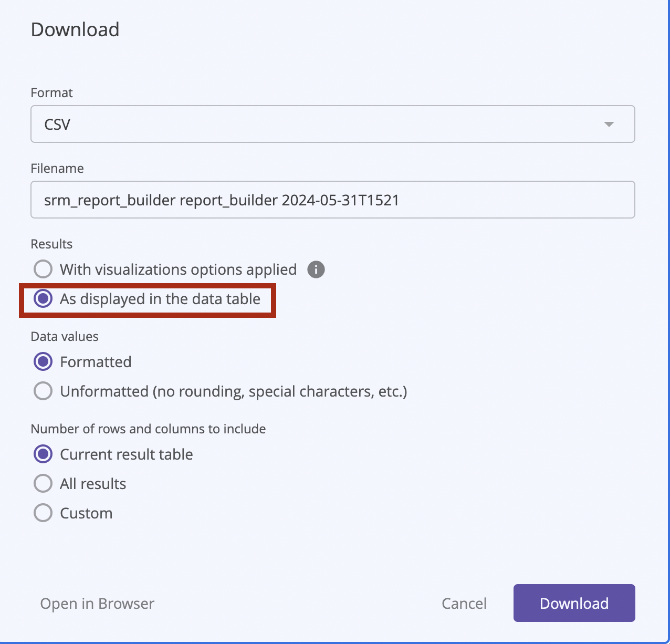Click Number of rows and columns heading
The image size is (670, 644).
pos(148,429)
